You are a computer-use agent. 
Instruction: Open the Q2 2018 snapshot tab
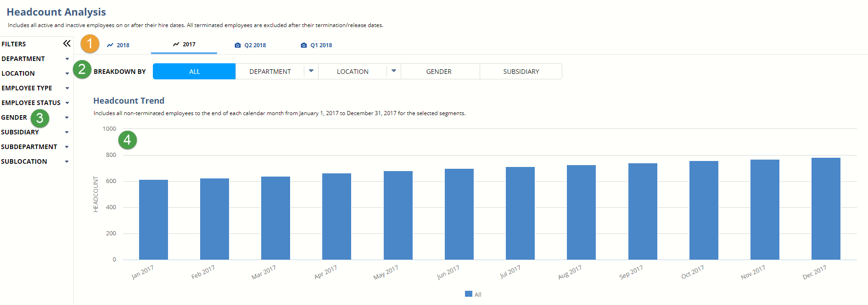[250, 45]
